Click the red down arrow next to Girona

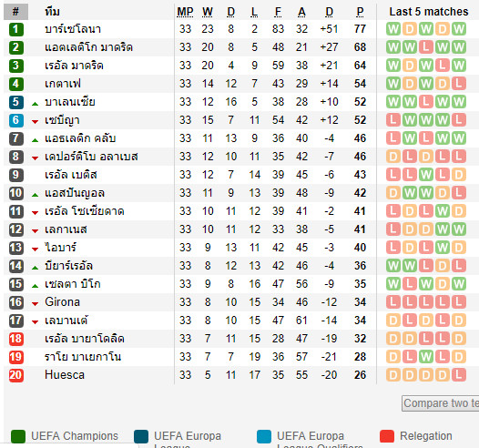pyautogui.click(x=36, y=304)
